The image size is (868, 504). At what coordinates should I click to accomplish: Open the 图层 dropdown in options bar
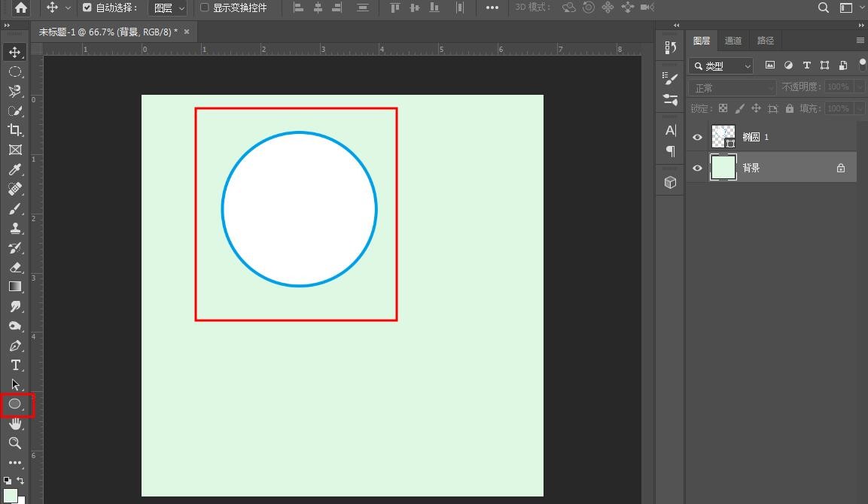point(167,8)
